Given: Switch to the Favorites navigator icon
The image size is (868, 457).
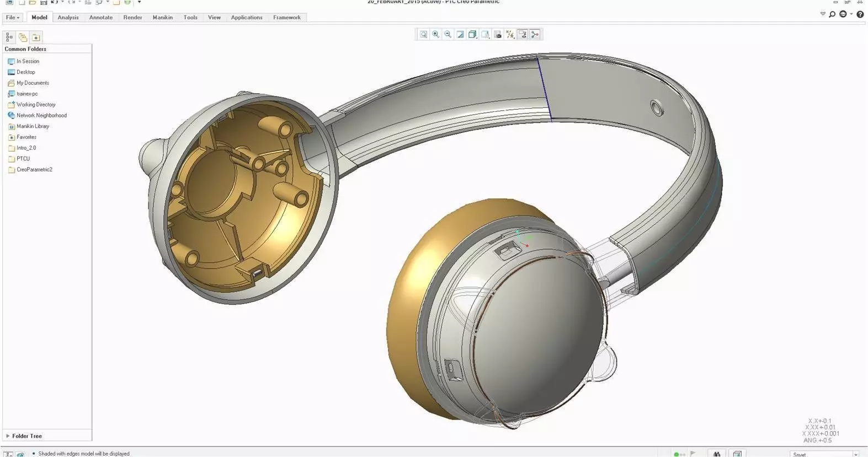Looking at the screenshot, I should click(36, 37).
